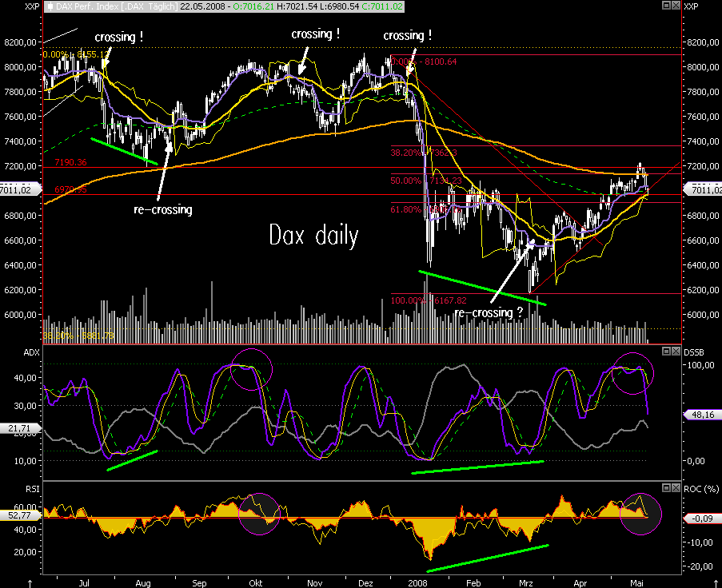Click the left XXP axis label
This screenshot has height=588, width=722.
32,6
